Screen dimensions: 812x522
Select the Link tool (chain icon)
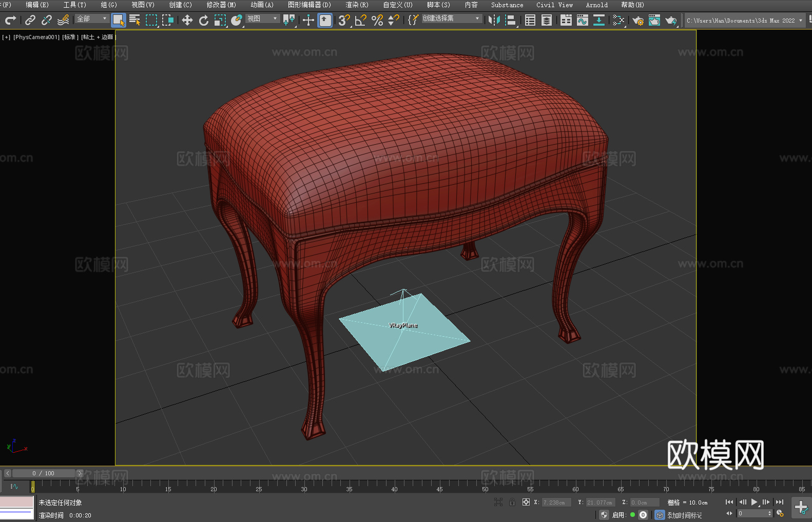(x=30, y=20)
